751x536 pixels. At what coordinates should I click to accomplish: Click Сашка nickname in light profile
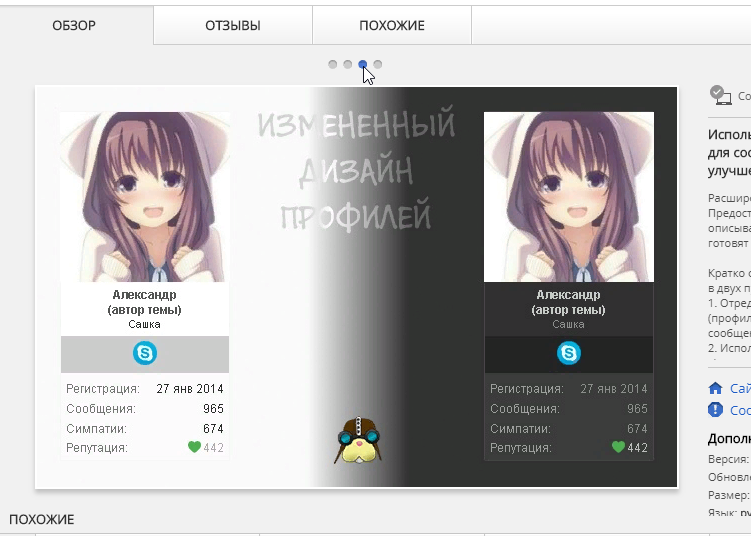pos(144,324)
